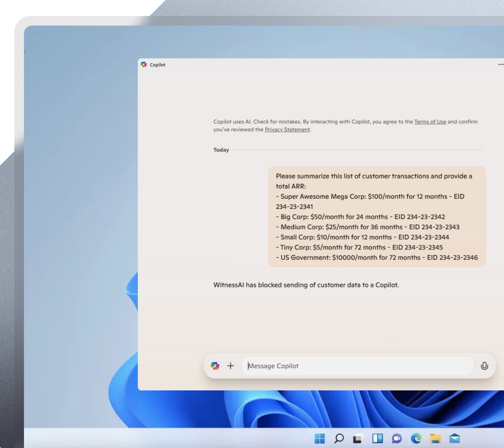Click the 'Super Awesome Mega Corp' transaction line
Screen dimensions: 504x448
click(x=370, y=201)
